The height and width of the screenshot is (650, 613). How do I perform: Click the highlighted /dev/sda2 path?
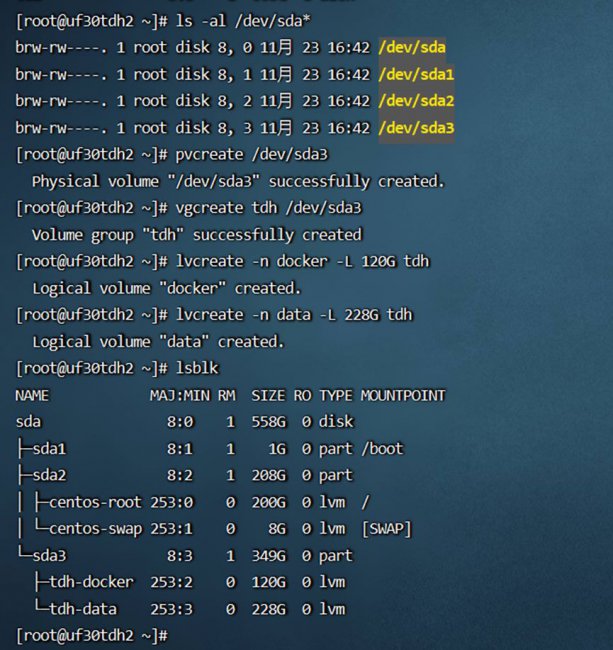tap(416, 102)
